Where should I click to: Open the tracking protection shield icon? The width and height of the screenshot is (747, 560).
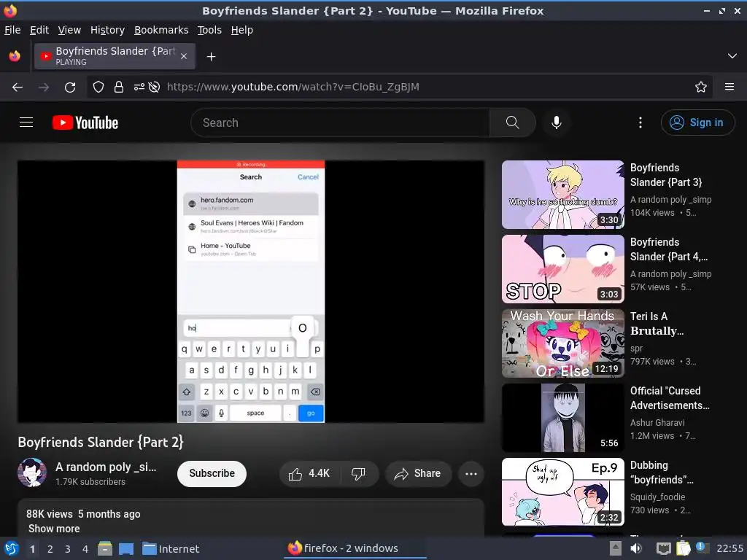click(98, 87)
